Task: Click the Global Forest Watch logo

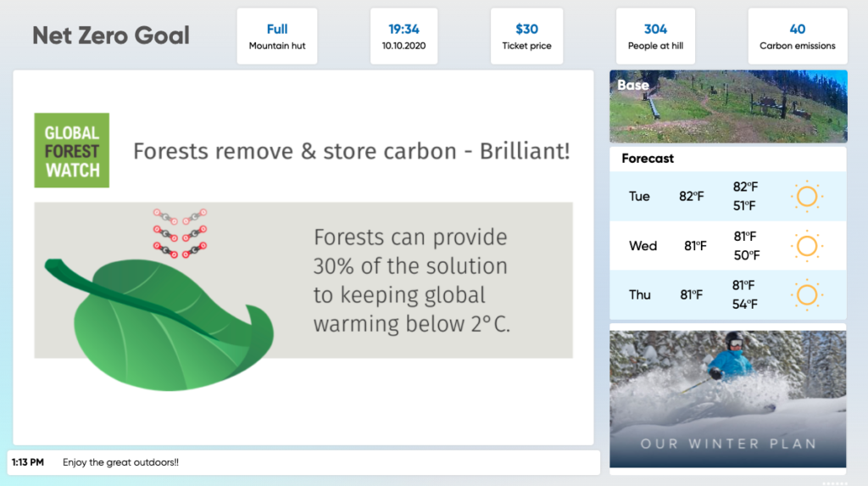Action: pos(72,150)
